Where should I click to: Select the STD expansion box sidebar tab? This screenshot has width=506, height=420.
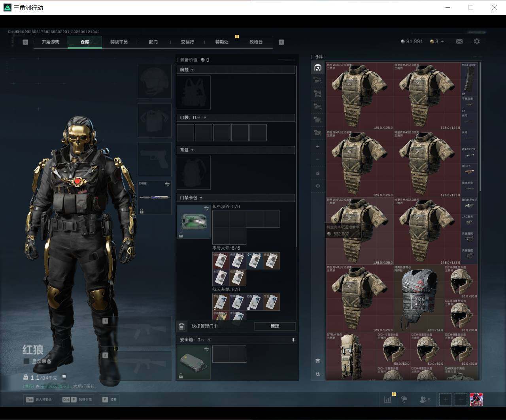tap(318, 81)
